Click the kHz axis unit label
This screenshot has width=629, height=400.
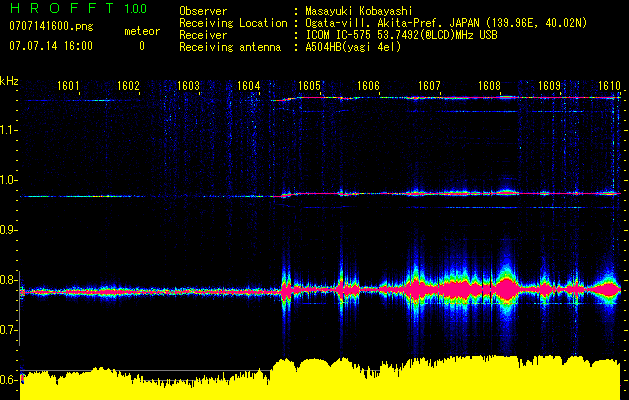coord(9,81)
